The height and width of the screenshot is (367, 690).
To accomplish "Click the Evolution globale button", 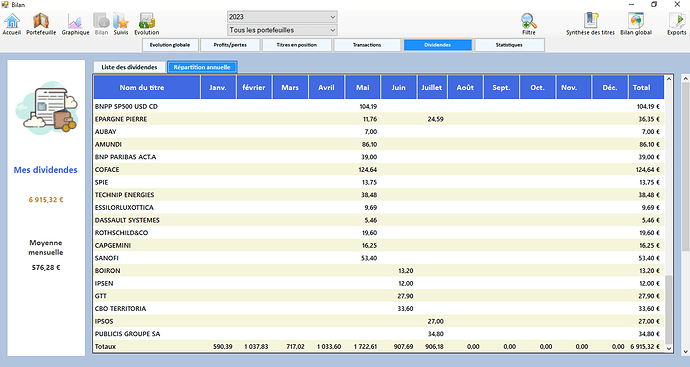I will [x=170, y=45].
